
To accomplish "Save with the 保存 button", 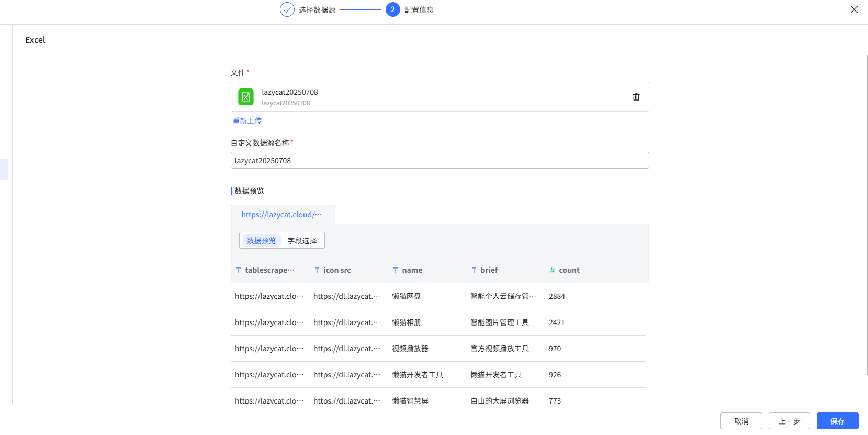I will click(838, 421).
